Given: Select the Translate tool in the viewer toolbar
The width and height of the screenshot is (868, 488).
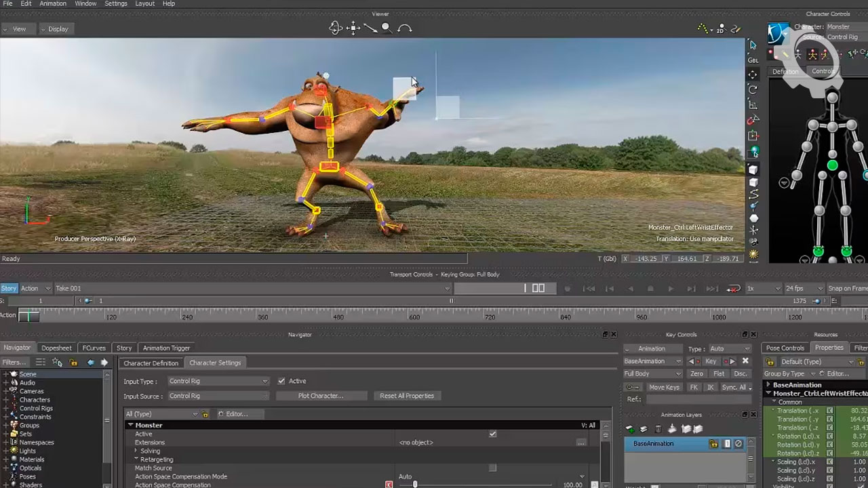Looking at the screenshot, I should [753, 75].
